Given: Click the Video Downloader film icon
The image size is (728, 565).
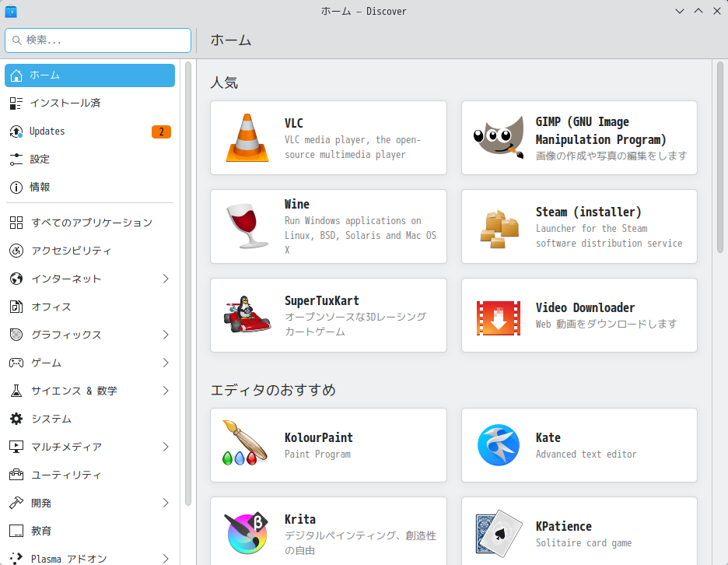Looking at the screenshot, I should 499,318.
